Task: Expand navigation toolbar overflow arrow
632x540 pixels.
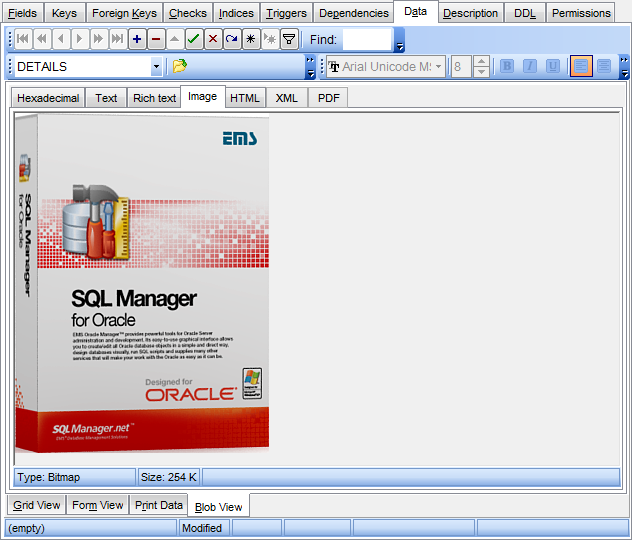Action: (400, 45)
